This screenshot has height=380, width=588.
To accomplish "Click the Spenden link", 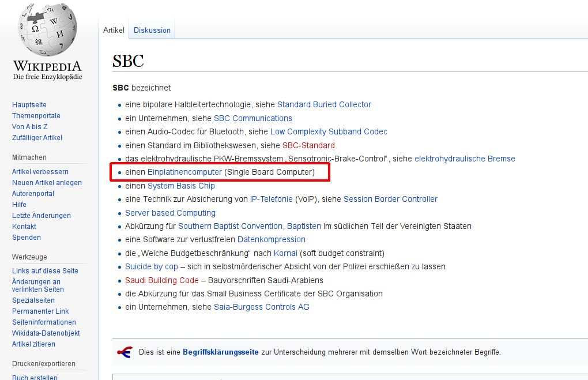I will coord(27,237).
